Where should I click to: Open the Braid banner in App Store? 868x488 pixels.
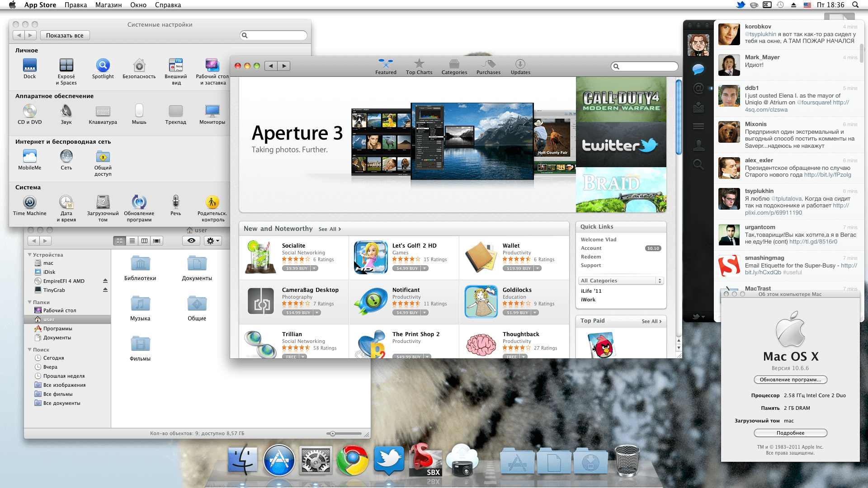[x=621, y=190]
